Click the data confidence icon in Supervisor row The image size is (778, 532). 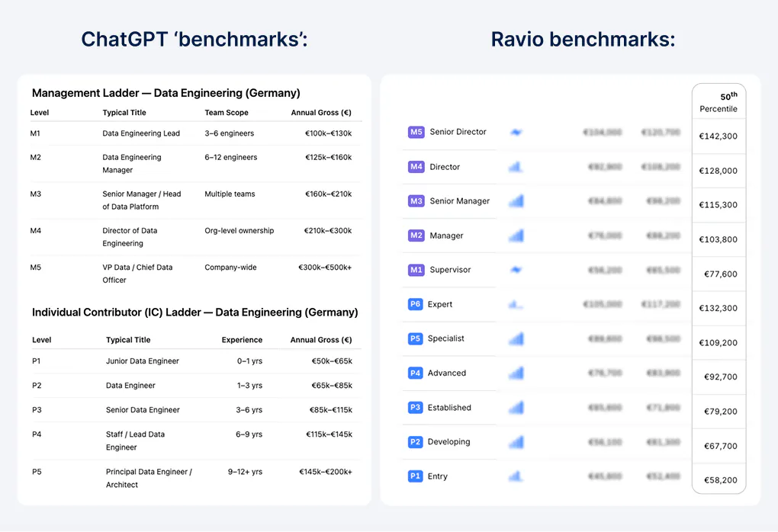click(516, 270)
